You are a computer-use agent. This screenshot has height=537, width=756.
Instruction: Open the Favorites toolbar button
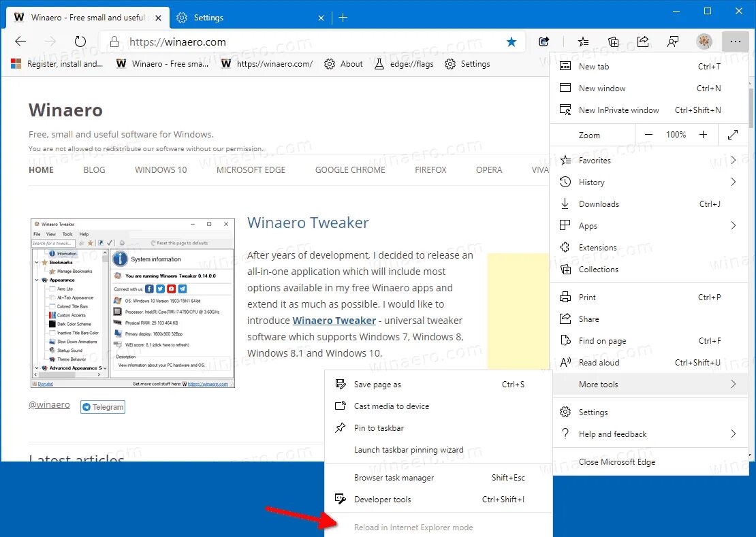(583, 42)
